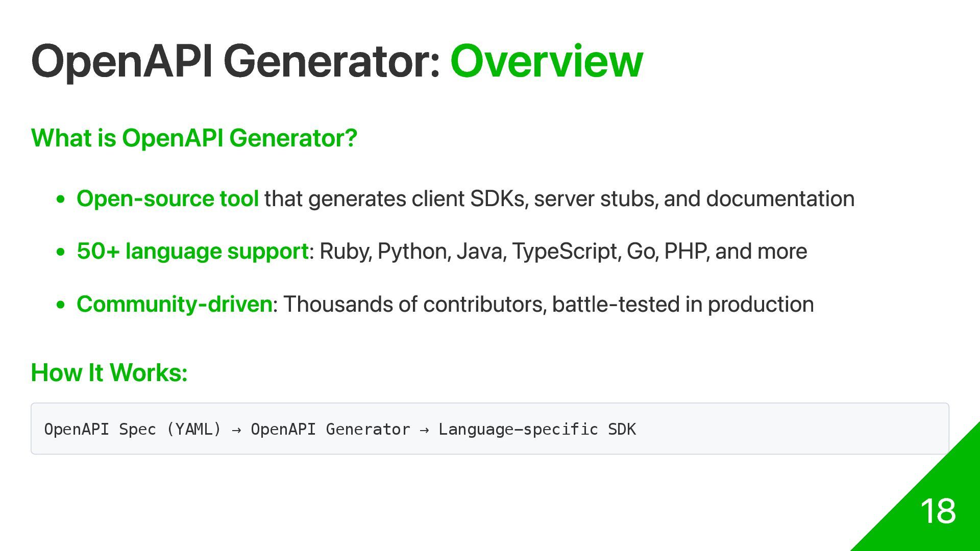Click the first bullet point dot
The height and width of the screenshot is (551, 980).
click(61, 199)
